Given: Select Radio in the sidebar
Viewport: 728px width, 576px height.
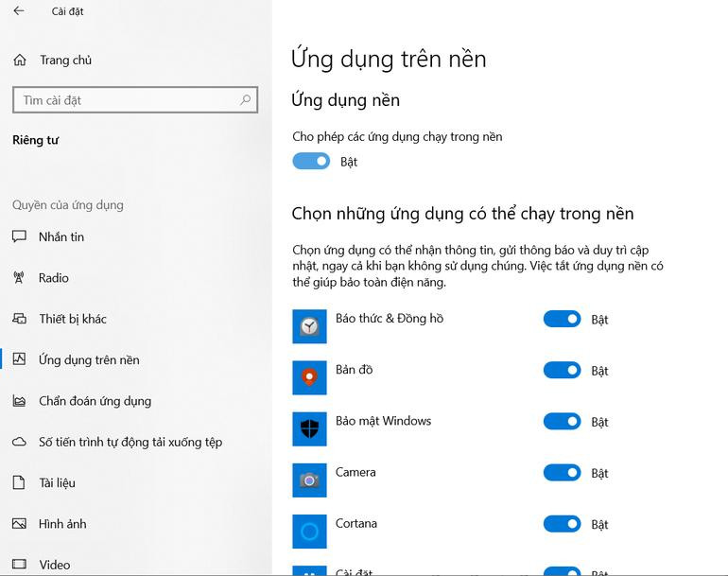Looking at the screenshot, I should [53, 278].
